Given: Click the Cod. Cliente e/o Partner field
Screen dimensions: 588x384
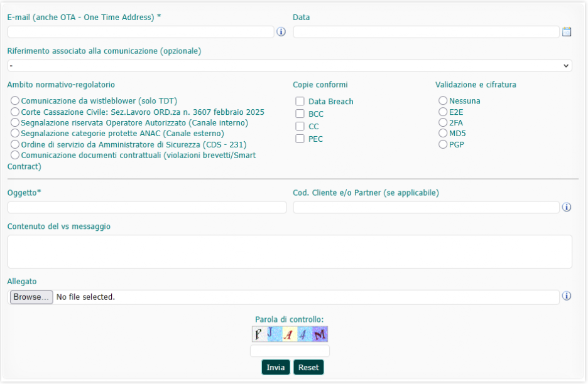Looking at the screenshot, I should point(426,207).
